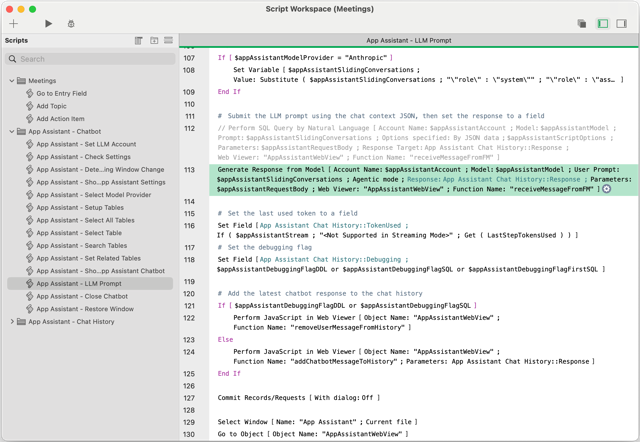
Task: Open App Assistant - Set Related Tables script
Action: click(x=90, y=258)
